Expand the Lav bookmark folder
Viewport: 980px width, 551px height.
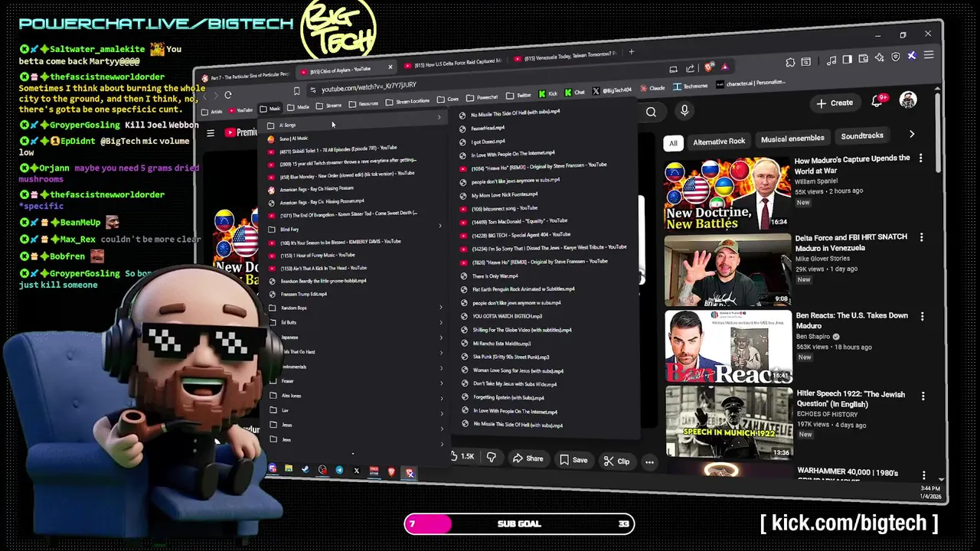356,410
